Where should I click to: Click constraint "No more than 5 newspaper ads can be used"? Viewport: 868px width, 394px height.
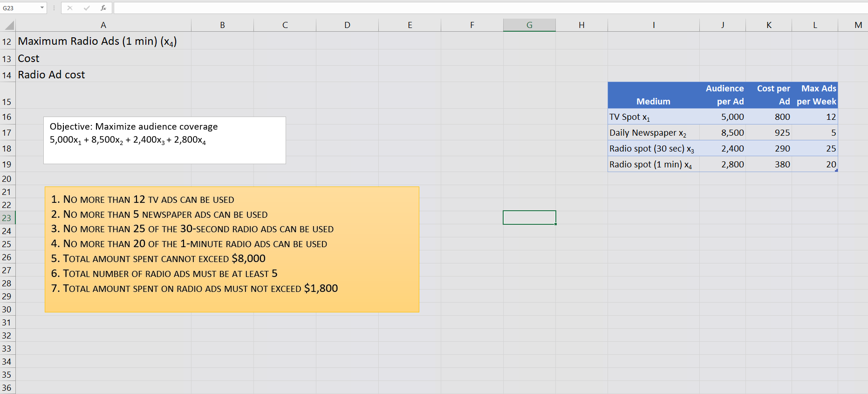159,214
